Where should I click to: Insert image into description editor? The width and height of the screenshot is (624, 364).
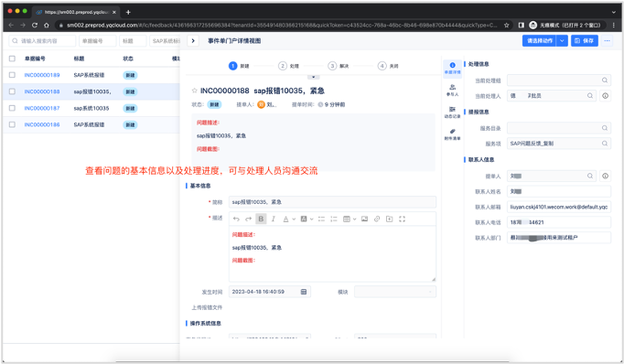pos(364,219)
